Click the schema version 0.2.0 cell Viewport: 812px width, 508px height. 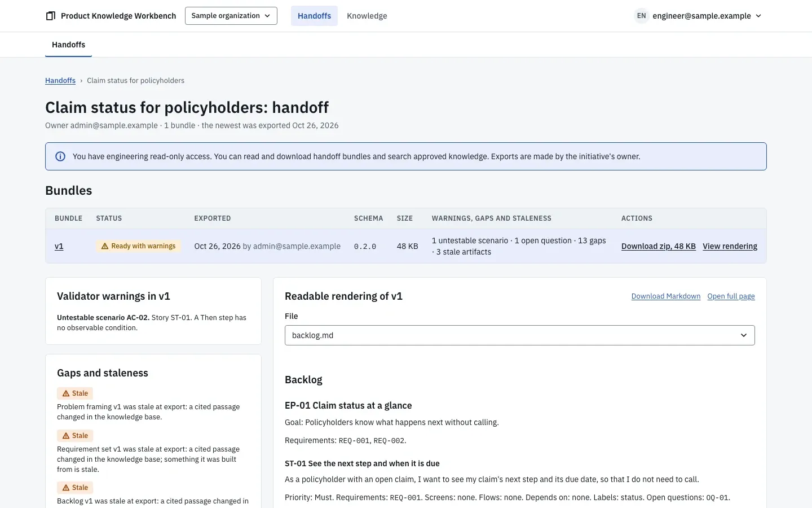point(365,247)
